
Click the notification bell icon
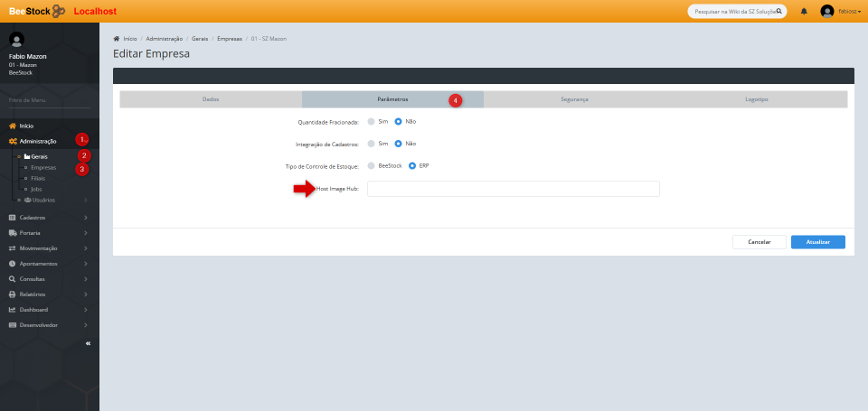click(804, 11)
